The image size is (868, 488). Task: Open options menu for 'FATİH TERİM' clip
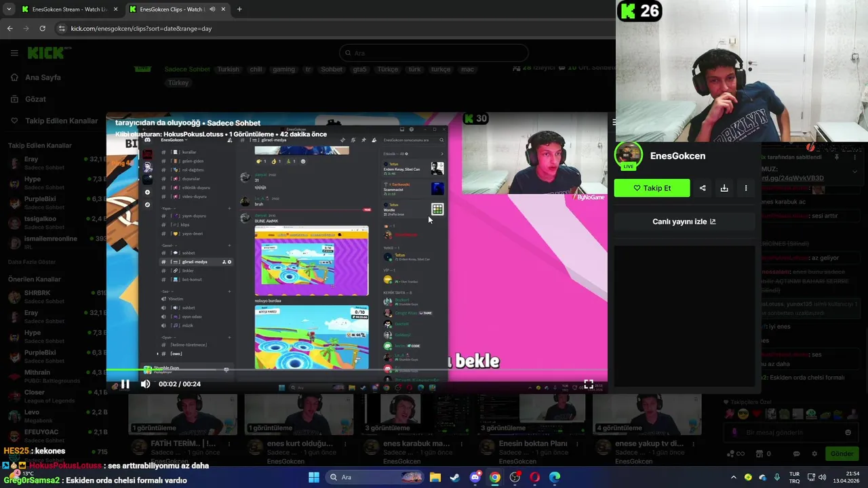229,444
